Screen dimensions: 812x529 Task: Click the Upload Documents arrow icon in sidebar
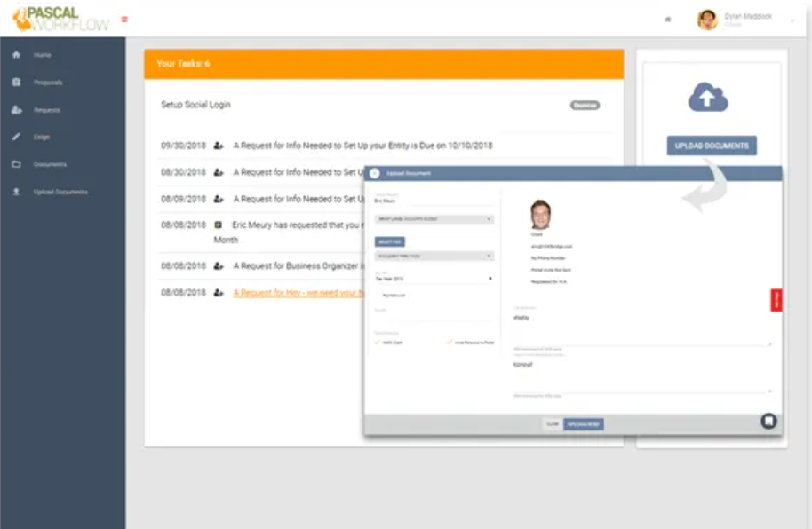tap(16, 192)
